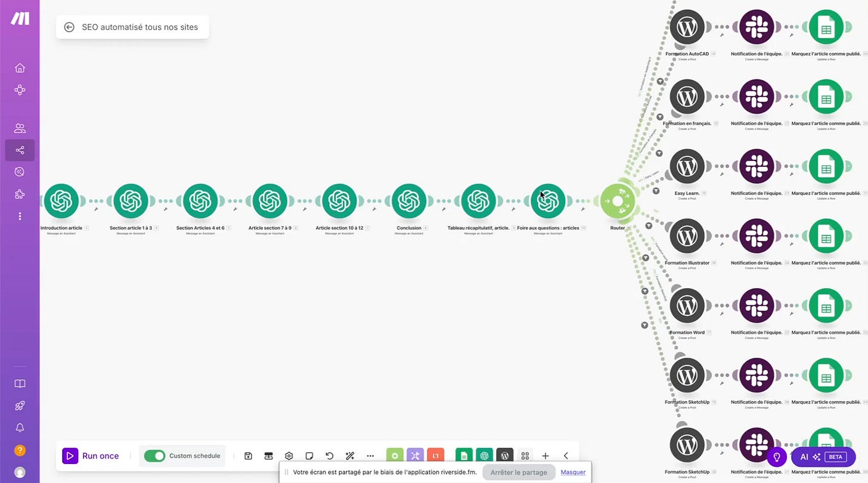Viewport: 868px width, 483px height.
Task: Collapse the favorites with the left chevron
Action: [x=566, y=456]
